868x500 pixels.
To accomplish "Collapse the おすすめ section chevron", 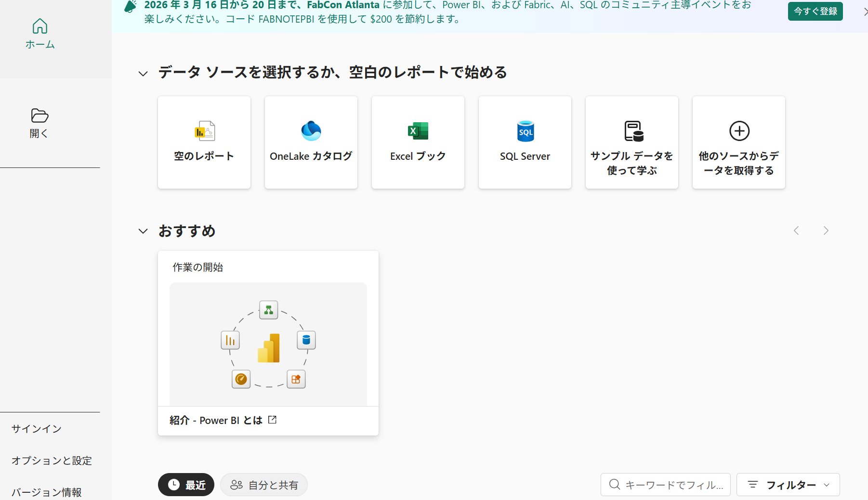I will (143, 231).
